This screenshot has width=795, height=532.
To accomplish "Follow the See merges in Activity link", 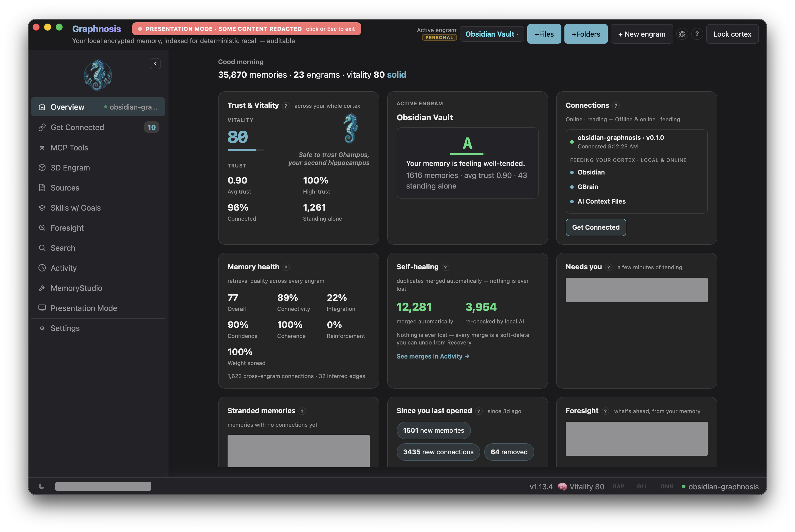I will [x=433, y=356].
